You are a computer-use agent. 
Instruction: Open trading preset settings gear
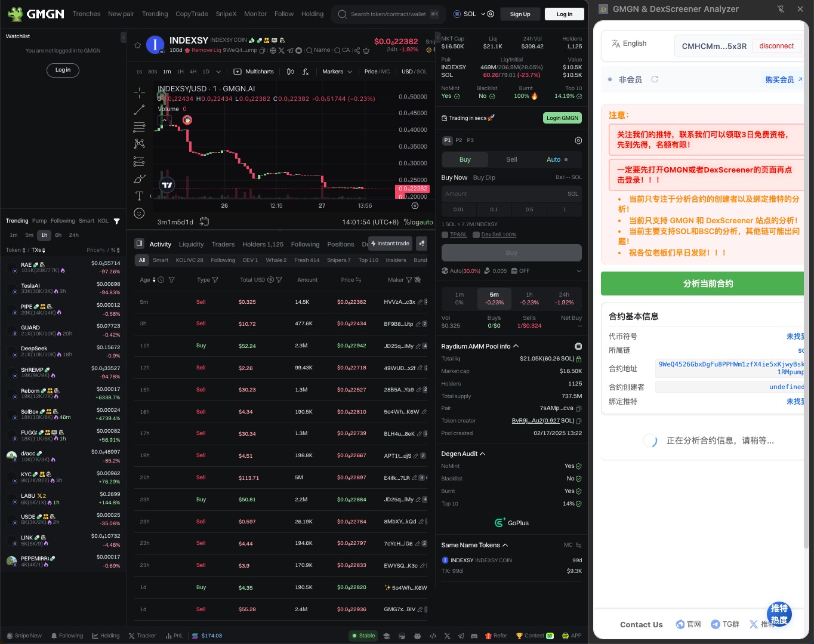[x=578, y=141]
